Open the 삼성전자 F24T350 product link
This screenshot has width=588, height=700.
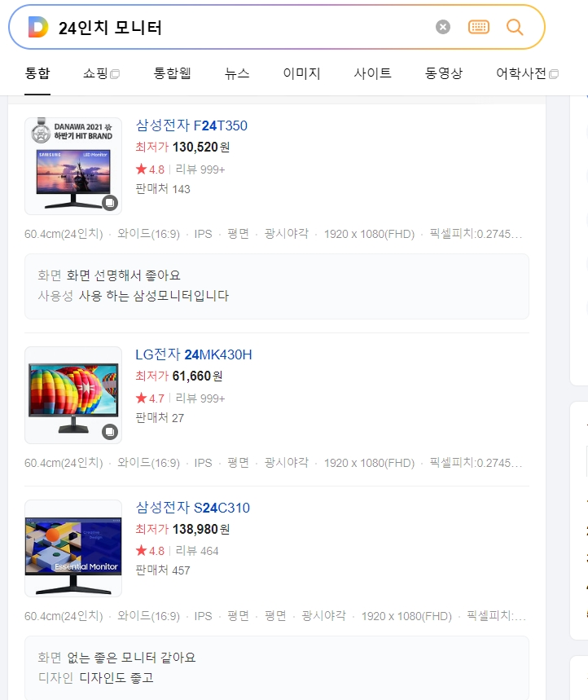tap(191, 125)
